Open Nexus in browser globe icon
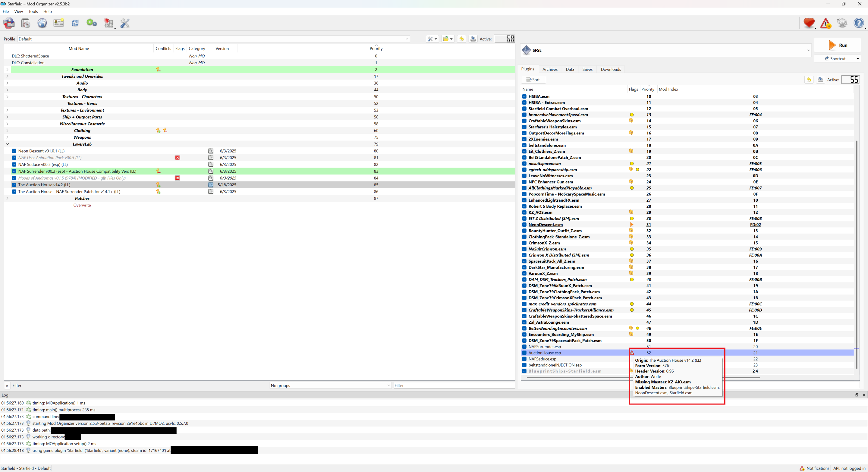 [x=42, y=23]
